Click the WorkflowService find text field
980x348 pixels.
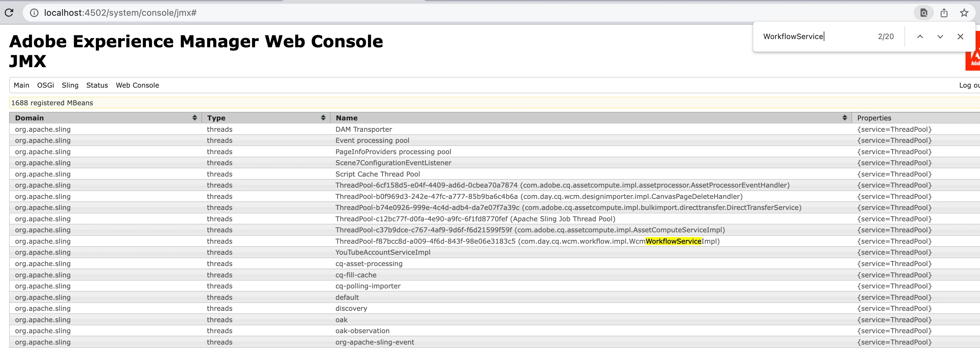pos(814,37)
